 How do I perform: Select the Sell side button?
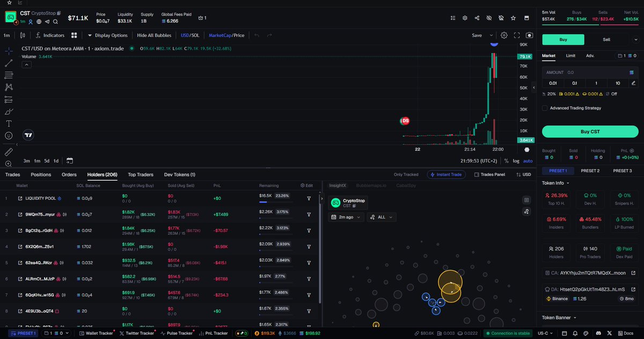pyautogui.click(x=606, y=39)
